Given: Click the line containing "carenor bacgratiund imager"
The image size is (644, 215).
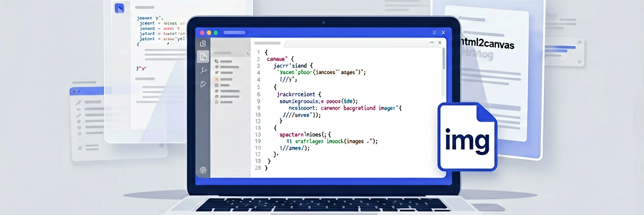Looking at the screenshot, I should [346, 108].
